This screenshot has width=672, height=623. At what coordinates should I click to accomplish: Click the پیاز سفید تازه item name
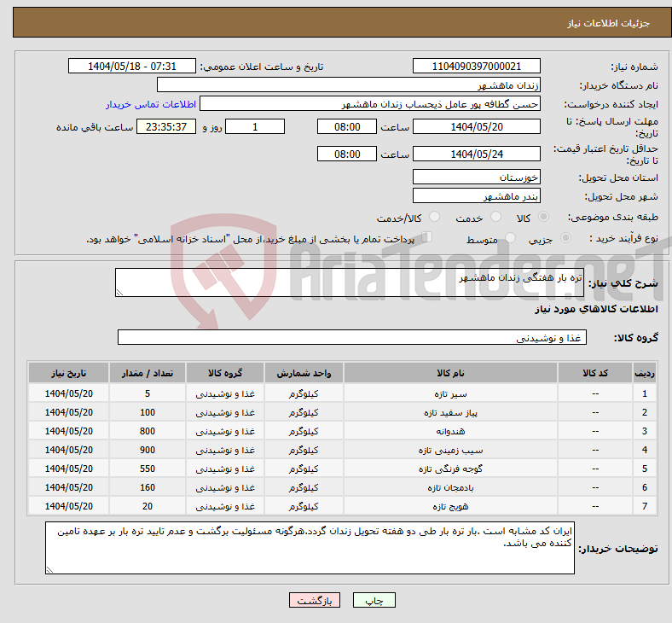click(x=450, y=412)
